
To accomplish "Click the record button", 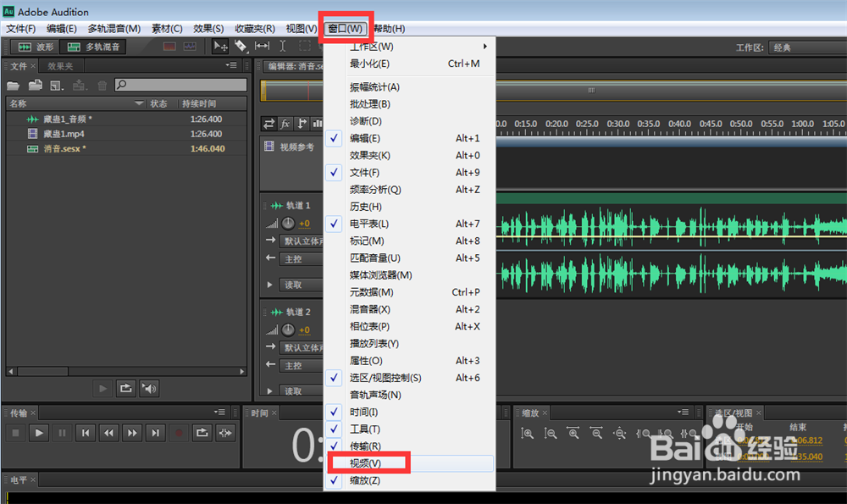I will (x=178, y=433).
